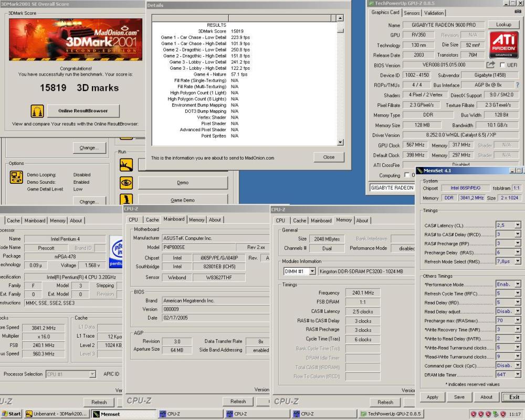The width and height of the screenshot is (525, 420).
Task: Toggle the UEFI checkbox
Action: 502,65
